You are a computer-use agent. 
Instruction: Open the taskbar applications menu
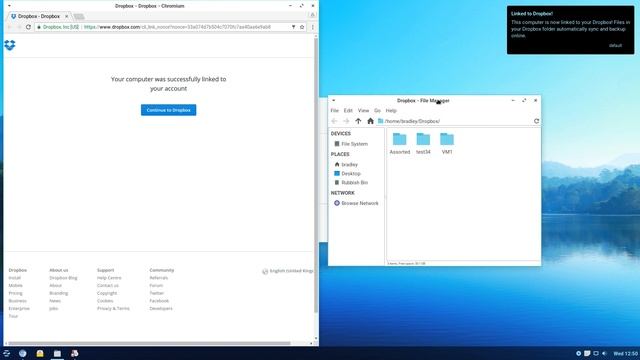coord(7,353)
